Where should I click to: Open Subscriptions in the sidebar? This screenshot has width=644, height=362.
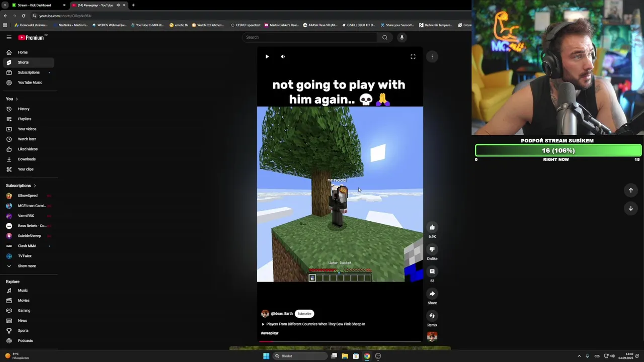[x=28, y=72]
